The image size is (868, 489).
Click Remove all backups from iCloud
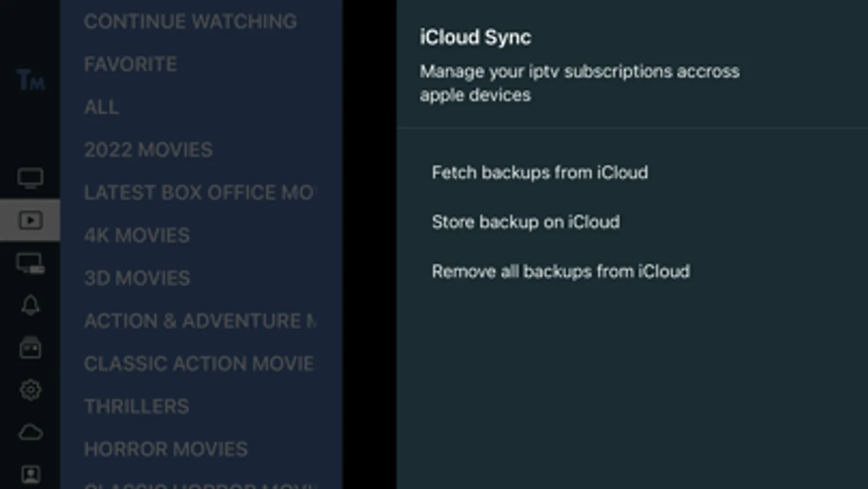561,272
